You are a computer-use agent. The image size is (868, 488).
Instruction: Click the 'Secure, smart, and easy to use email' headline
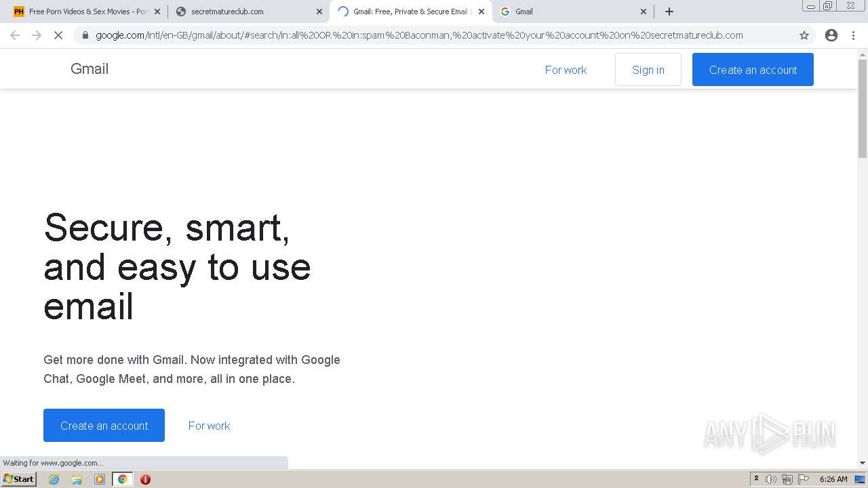click(x=177, y=266)
